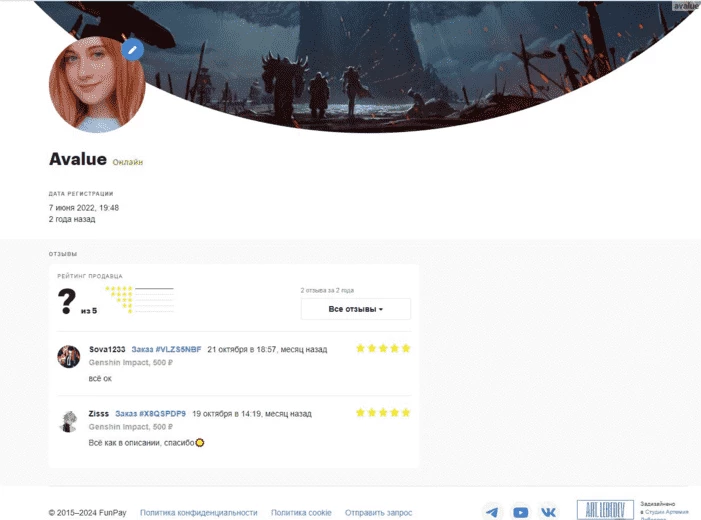701x520 pixels.
Task: Click the "Онлайн" status label
Action: [x=128, y=162]
